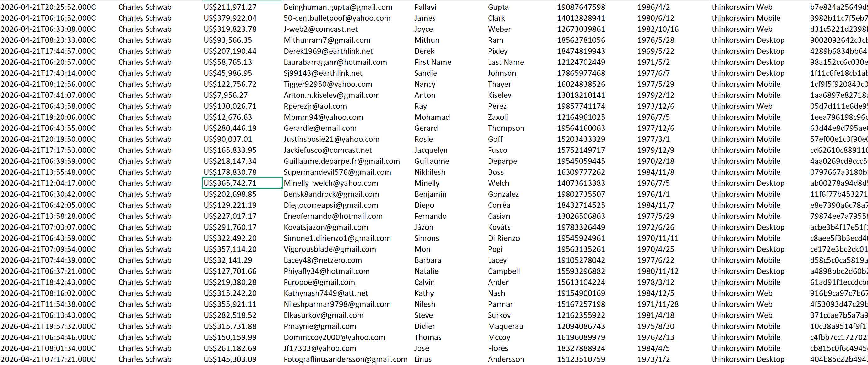Click first name Jázon
868x365 pixels.
pyautogui.click(x=424, y=227)
